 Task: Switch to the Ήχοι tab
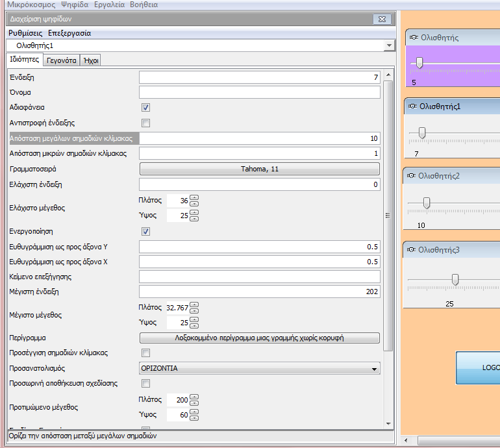coord(91,60)
